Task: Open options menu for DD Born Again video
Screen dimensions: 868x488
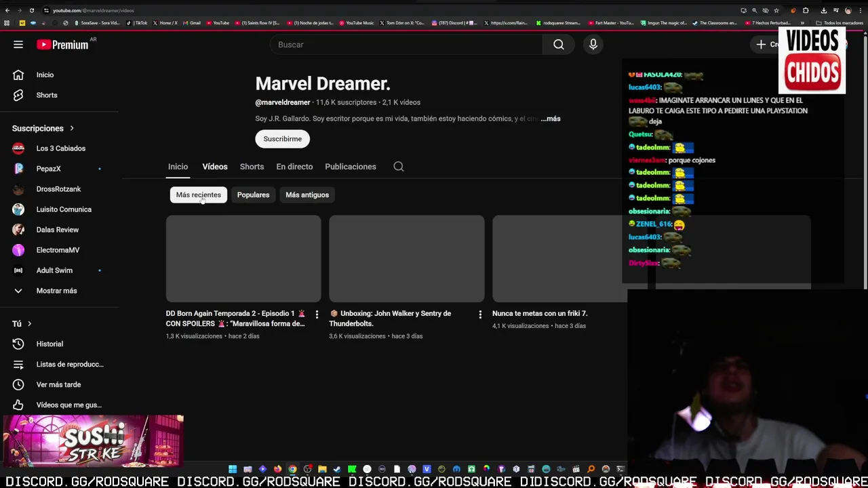Action: pos(317,314)
